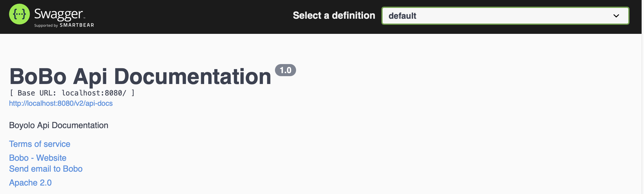
Task: Expand the definition dropdown chevron arrow
Action: (616, 16)
